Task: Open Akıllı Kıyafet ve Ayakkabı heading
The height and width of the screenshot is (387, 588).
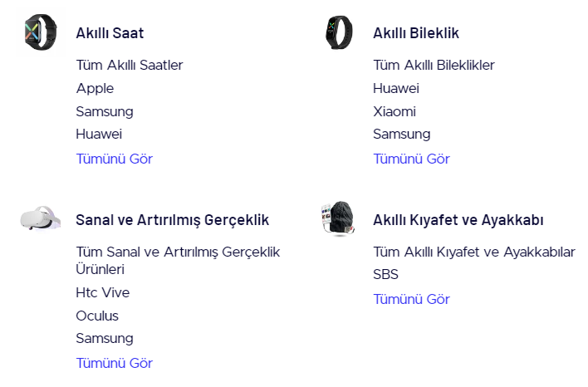Action: [x=458, y=220]
